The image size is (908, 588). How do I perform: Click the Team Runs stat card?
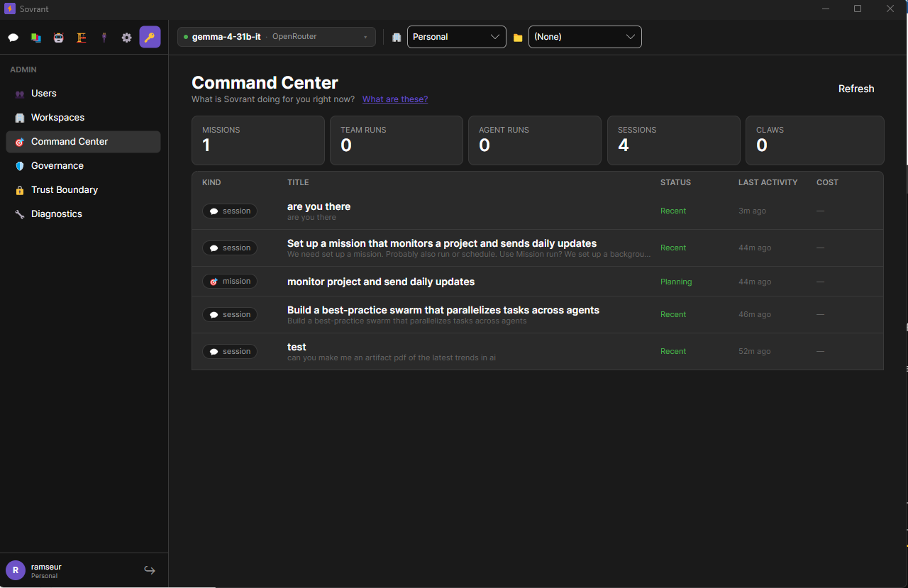[x=397, y=140]
